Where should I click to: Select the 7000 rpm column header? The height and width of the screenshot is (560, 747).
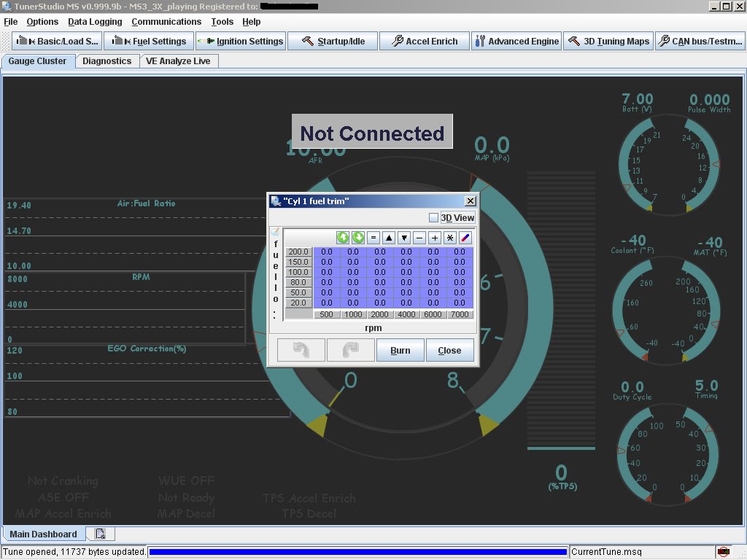click(x=460, y=314)
